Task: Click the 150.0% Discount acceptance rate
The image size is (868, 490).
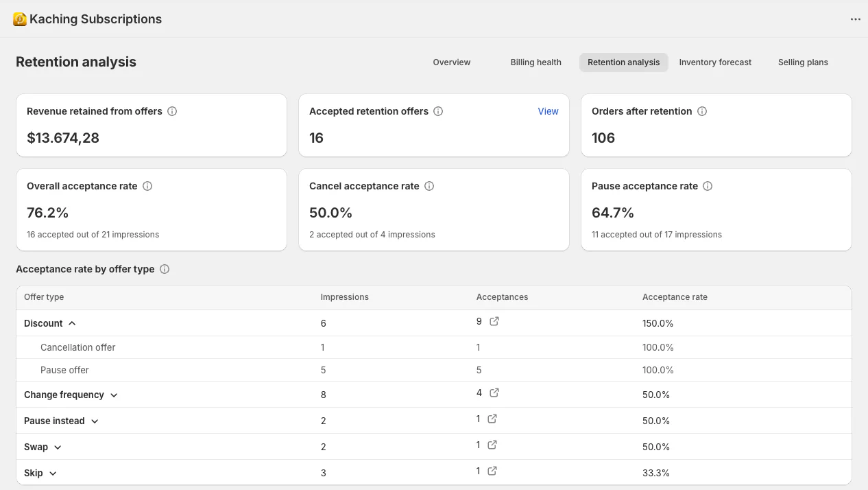Action: 658,323
